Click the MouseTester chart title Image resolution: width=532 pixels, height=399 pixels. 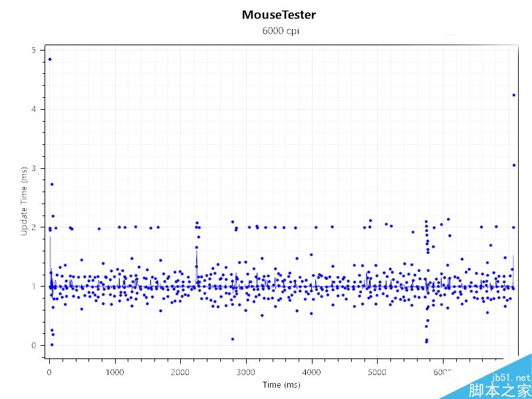(x=279, y=15)
